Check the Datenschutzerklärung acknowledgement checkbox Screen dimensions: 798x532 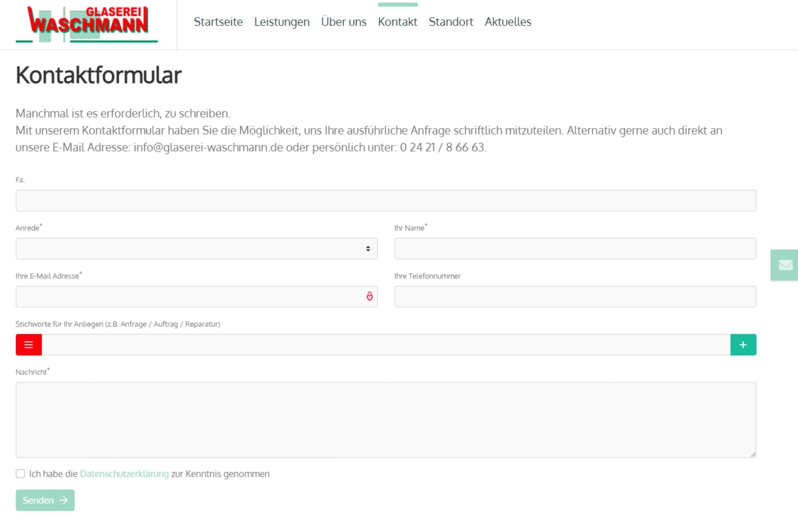coord(20,473)
